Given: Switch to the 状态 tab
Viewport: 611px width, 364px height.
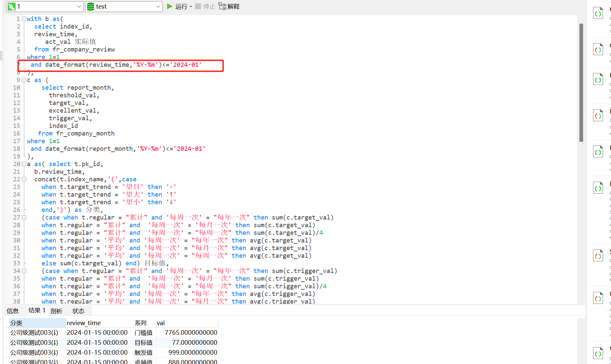Looking at the screenshot, I should (78, 311).
